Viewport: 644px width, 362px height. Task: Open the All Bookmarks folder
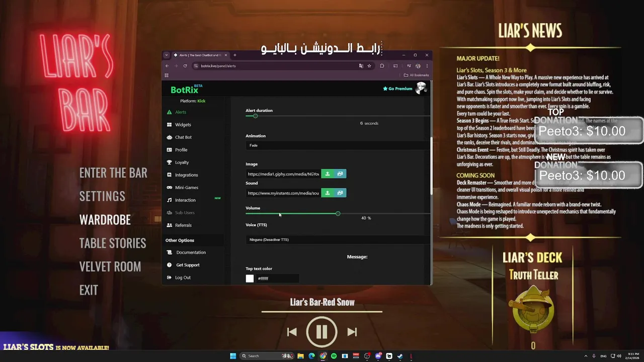tap(416, 75)
